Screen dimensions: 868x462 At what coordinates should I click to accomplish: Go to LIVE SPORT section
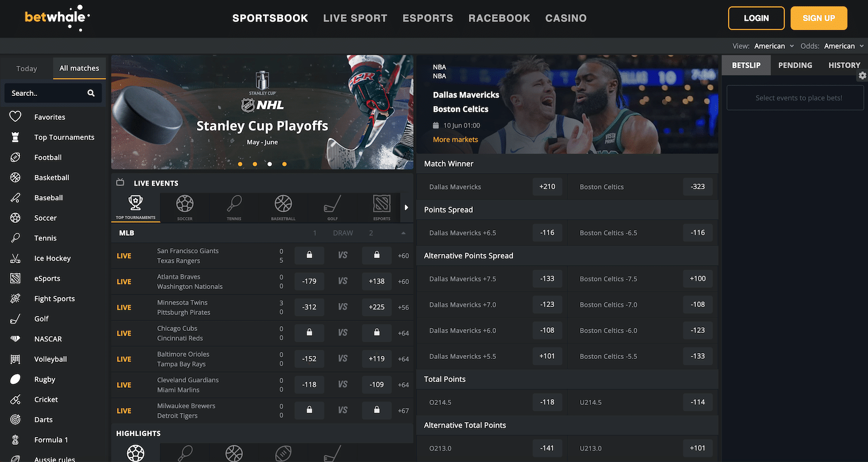point(355,18)
